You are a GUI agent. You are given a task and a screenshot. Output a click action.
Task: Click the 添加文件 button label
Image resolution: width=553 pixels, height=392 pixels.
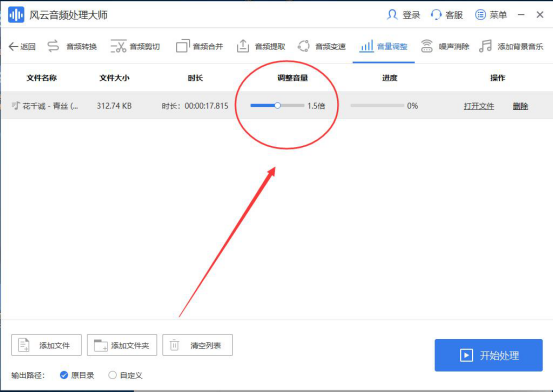(54, 345)
